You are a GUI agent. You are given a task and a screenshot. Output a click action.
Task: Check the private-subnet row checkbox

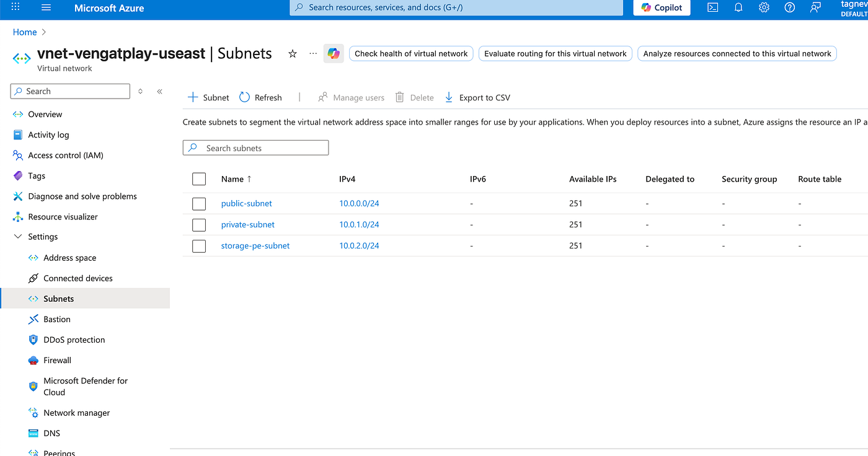coord(199,225)
